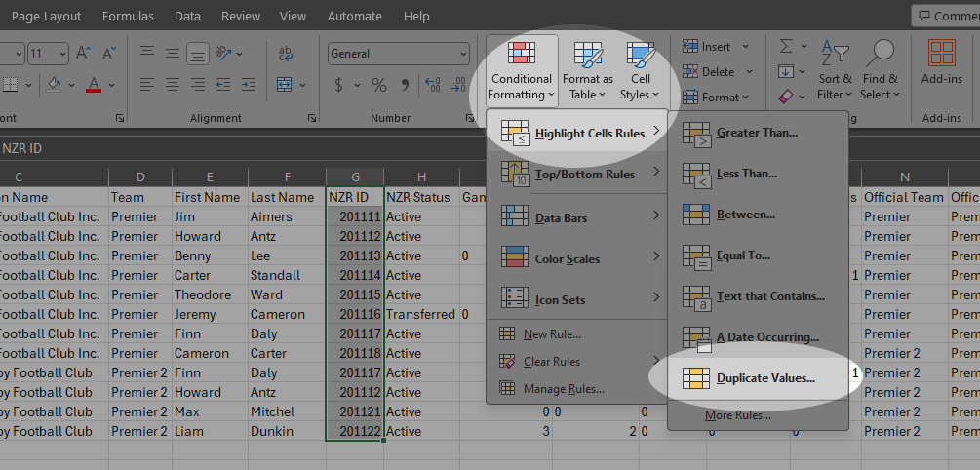
Task: Decrease decimal places
Action: click(458, 85)
